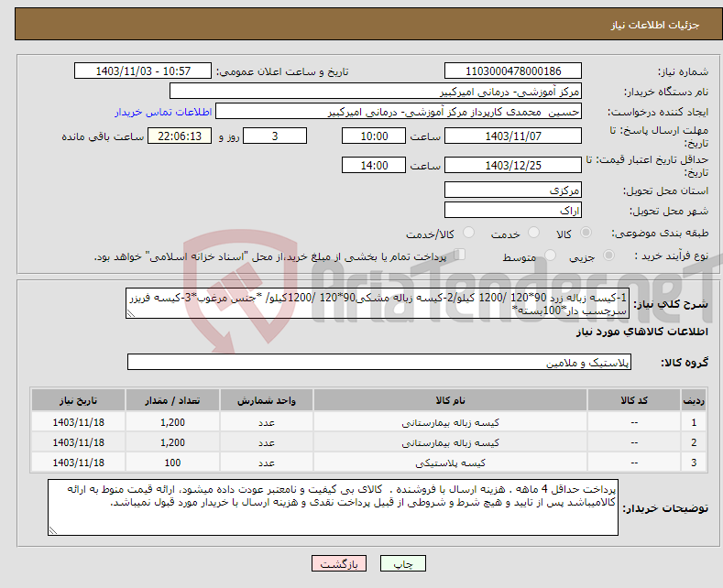This screenshot has height=588, width=723.
Task: Click the تعداد / مقدار column header
Action: (172, 400)
